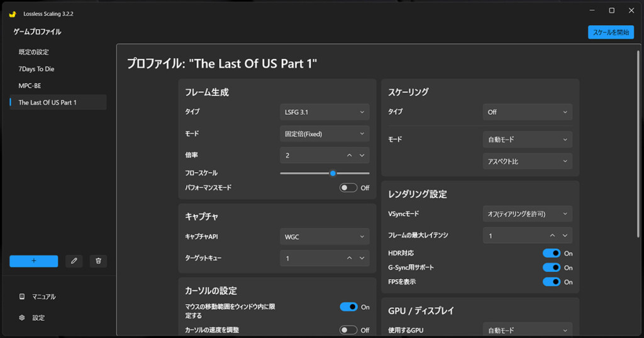The image size is (644, 338).
Task: Disable the HDR対応 toggle
Action: tap(552, 253)
